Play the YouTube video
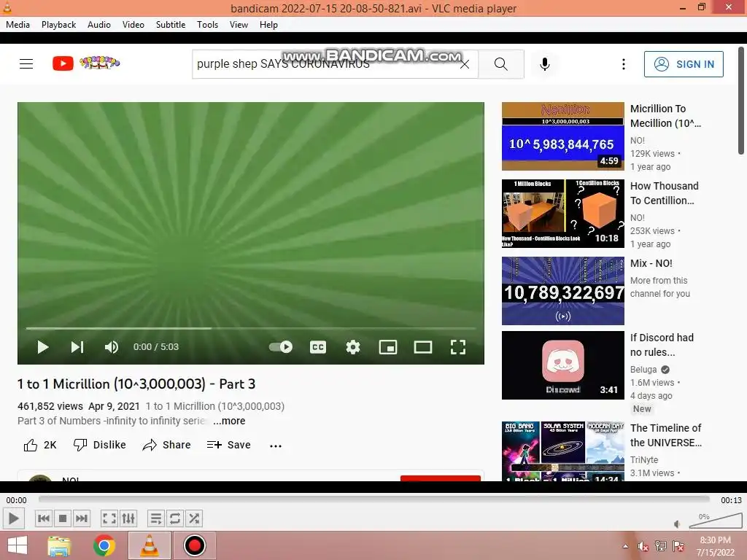 [43, 347]
